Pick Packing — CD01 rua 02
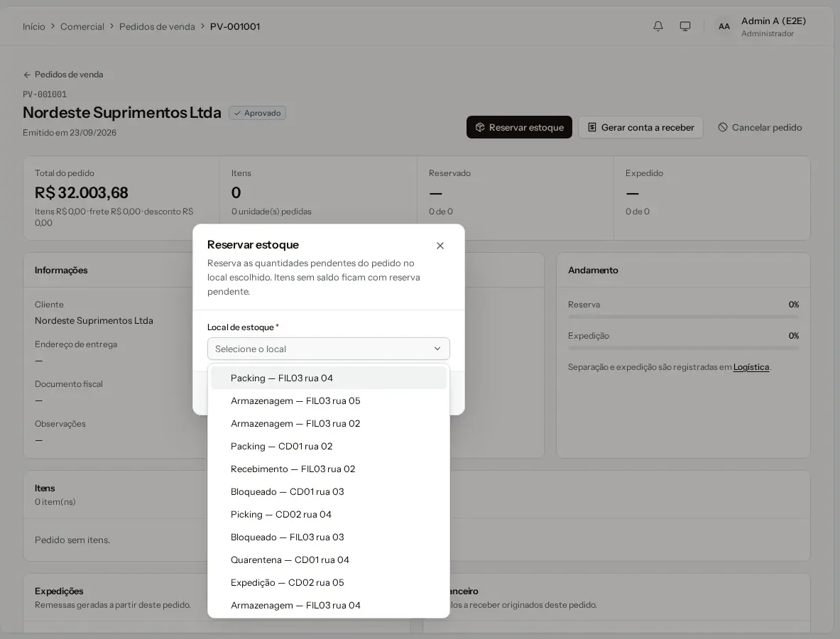The image size is (840, 639). click(x=328, y=446)
